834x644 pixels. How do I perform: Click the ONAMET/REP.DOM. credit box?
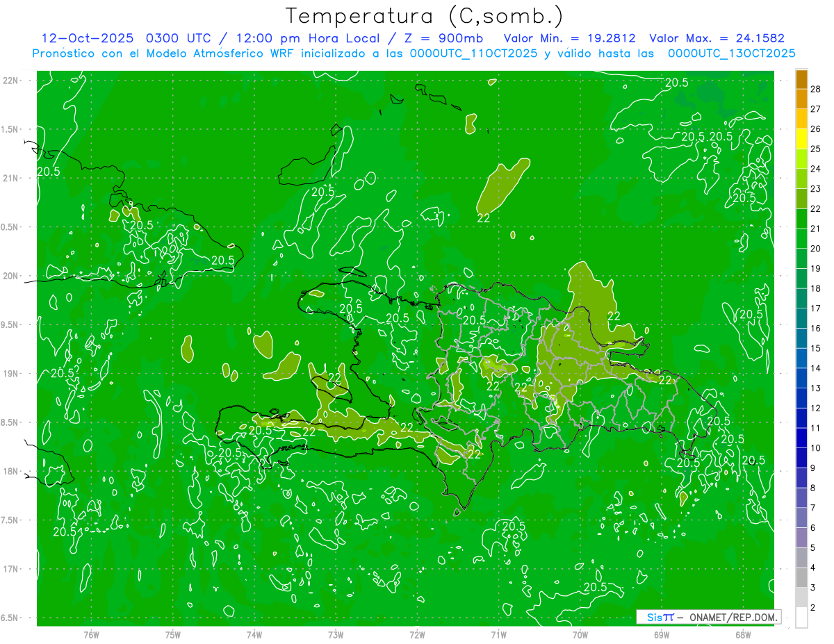[x=708, y=617]
